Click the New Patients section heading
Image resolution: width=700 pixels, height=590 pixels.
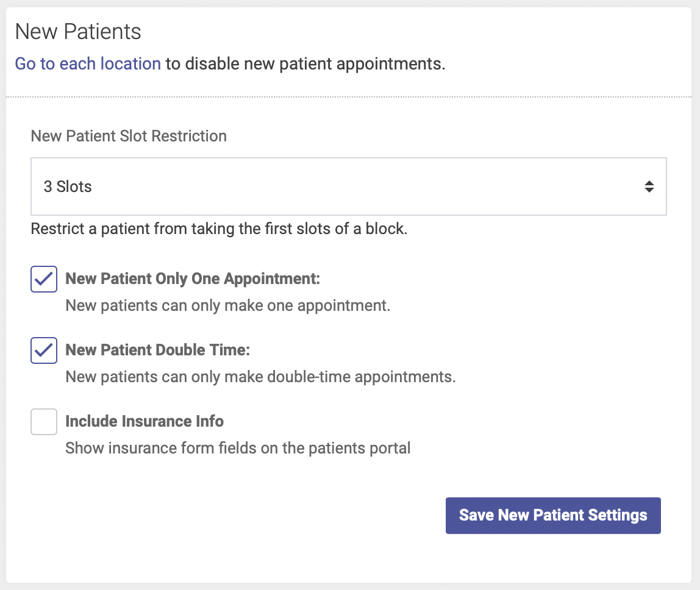[78, 32]
